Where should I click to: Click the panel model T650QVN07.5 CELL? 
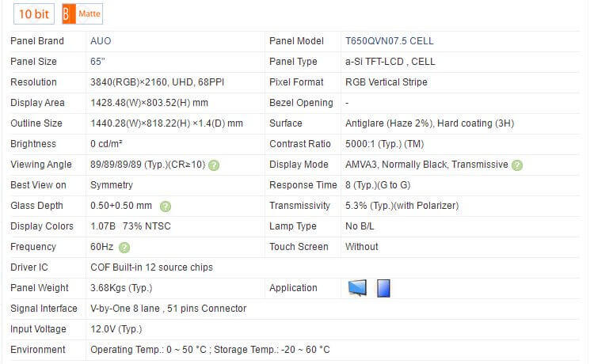click(389, 41)
